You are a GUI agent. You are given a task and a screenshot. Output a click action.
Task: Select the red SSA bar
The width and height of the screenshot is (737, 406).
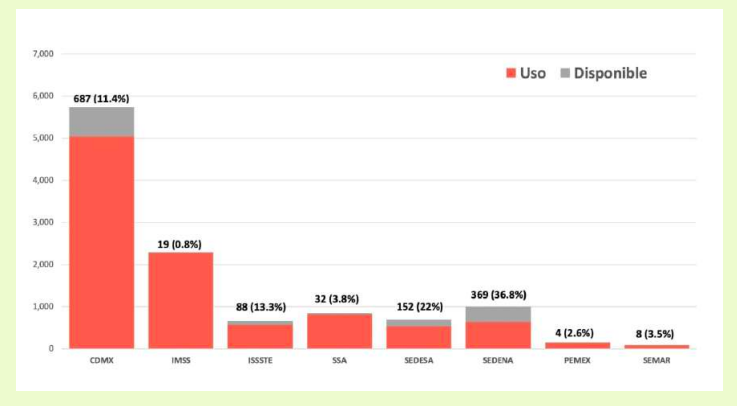339,331
